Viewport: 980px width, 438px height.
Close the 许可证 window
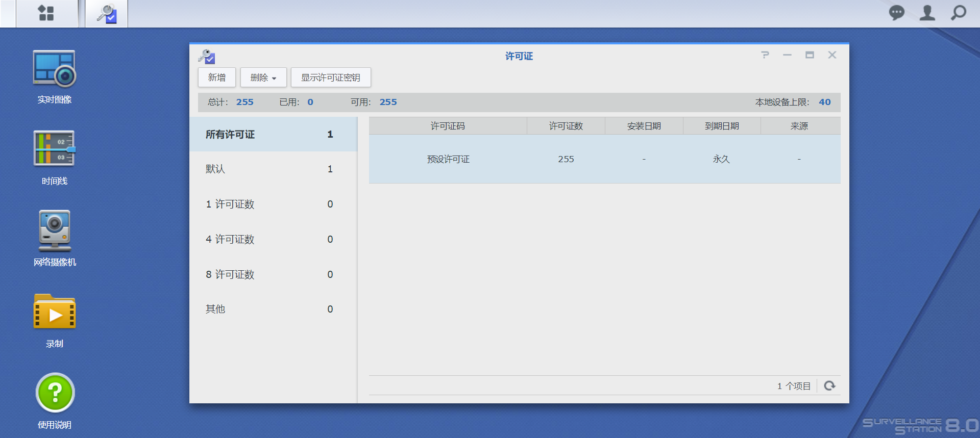click(832, 55)
